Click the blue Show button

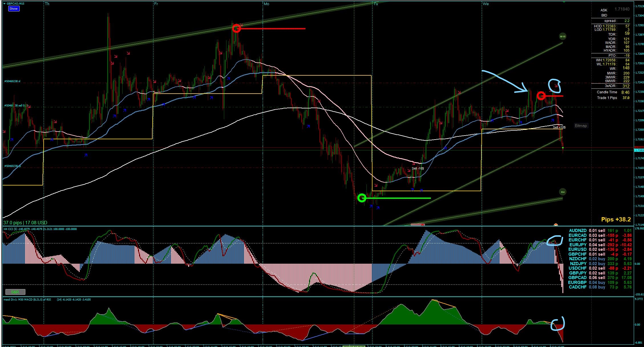(13, 9)
